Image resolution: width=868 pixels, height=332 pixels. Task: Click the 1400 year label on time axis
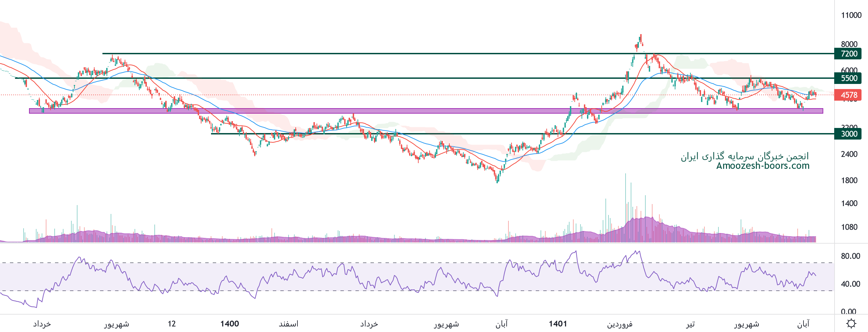(229, 323)
